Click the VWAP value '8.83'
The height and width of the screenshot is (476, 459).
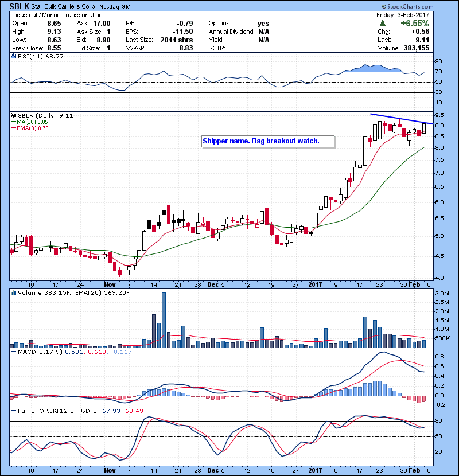pos(186,48)
